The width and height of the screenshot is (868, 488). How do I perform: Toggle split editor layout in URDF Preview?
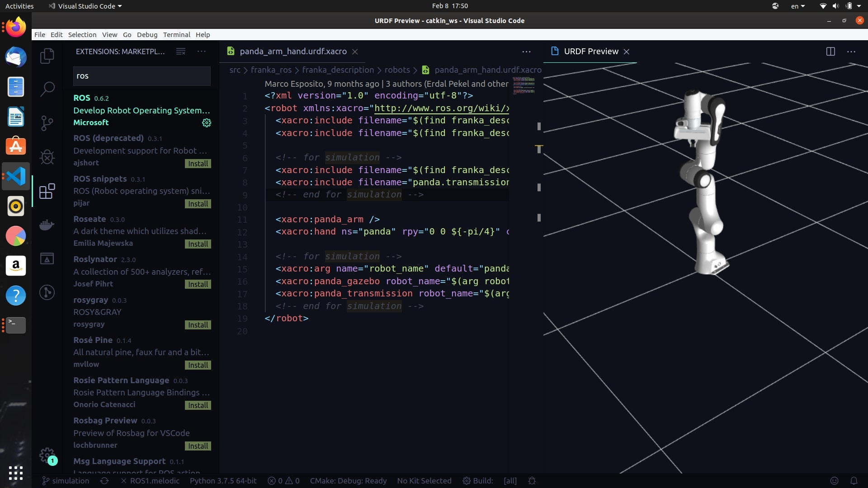831,52
